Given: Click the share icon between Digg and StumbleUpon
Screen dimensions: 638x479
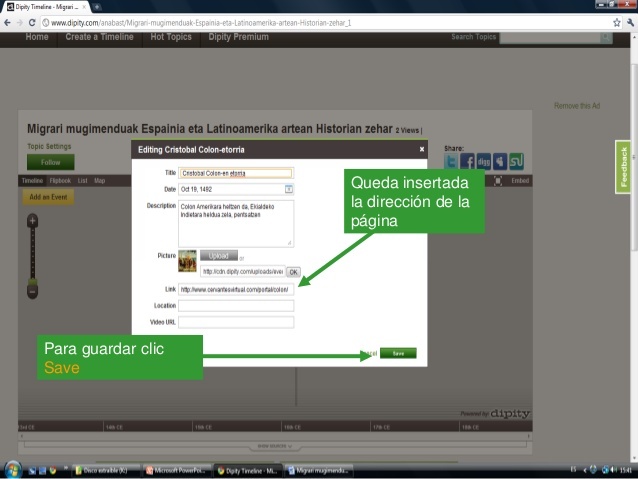Looking at the screenshot, I should click(x=500, y=162).
